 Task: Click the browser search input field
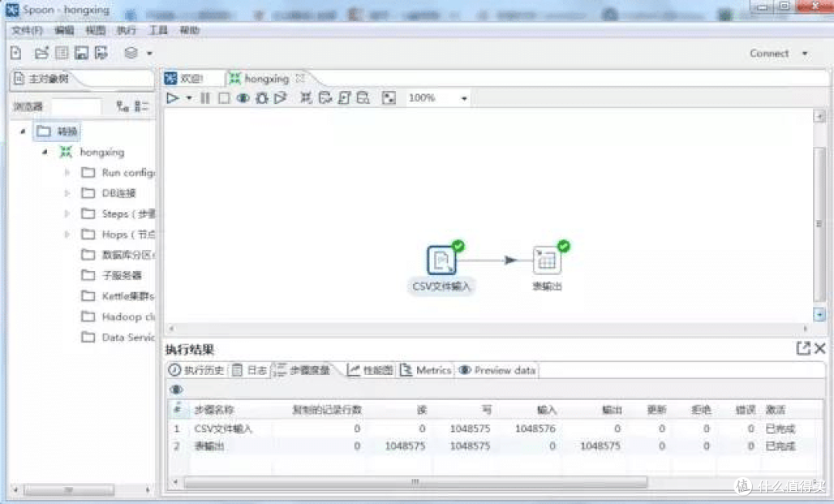[76, 107]
